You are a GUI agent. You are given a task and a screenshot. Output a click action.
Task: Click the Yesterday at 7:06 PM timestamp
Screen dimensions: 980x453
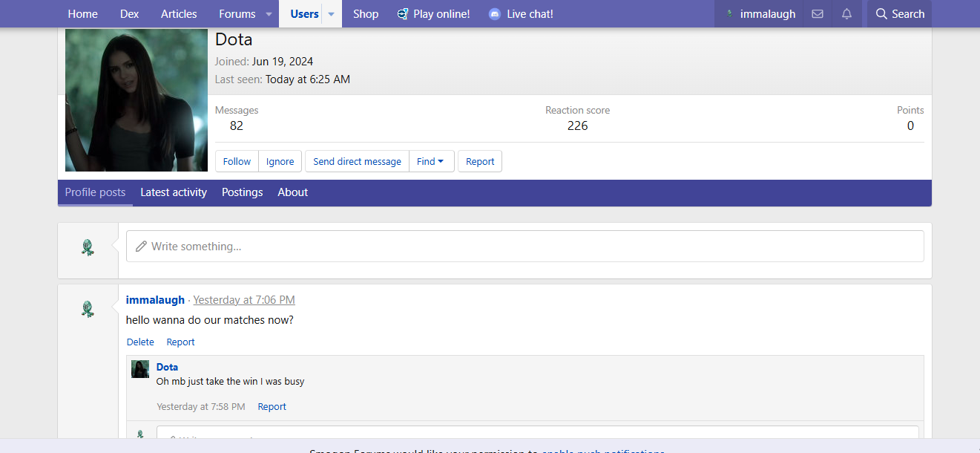tap(244, 300)
